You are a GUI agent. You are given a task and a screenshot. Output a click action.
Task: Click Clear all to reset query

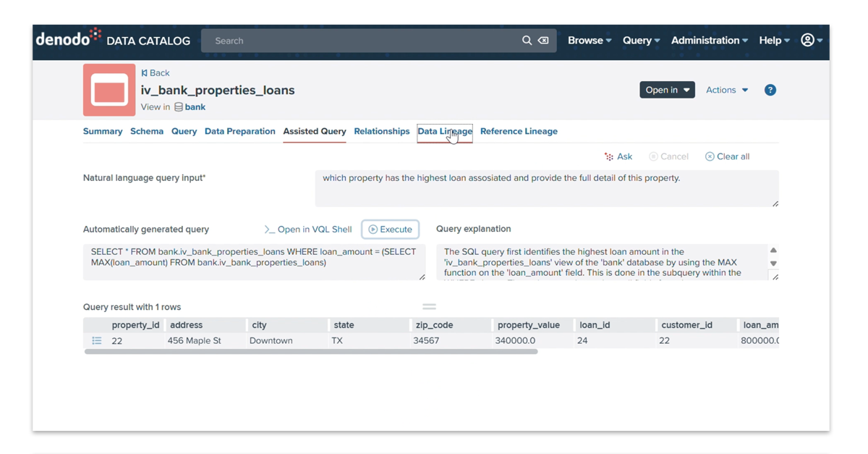tap(727, 156)
